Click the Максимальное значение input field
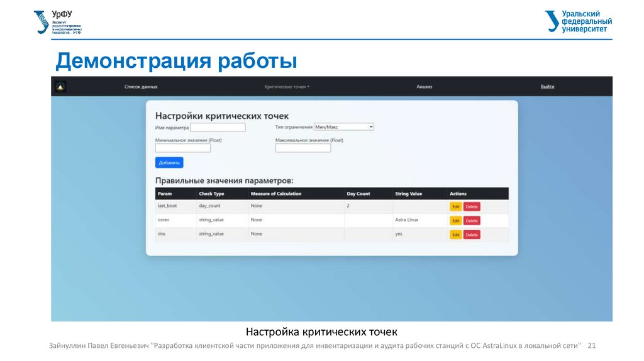 point(303,148)
